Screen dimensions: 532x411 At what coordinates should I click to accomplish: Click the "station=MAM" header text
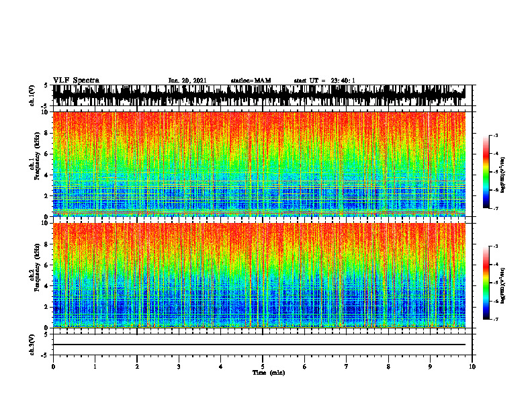pyautogui.click(x=251, y=81)
